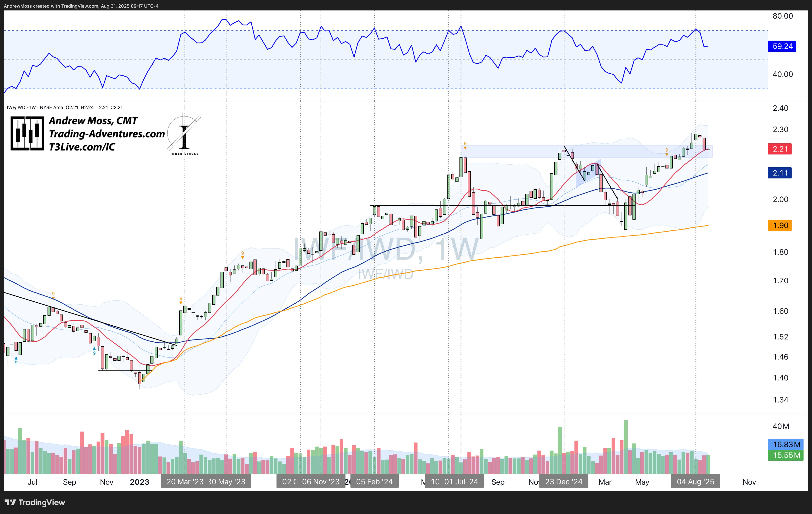Click the orange 1.90 moving average label
The height and width of the screenshot is (514, 812).
tap(779, 225)
